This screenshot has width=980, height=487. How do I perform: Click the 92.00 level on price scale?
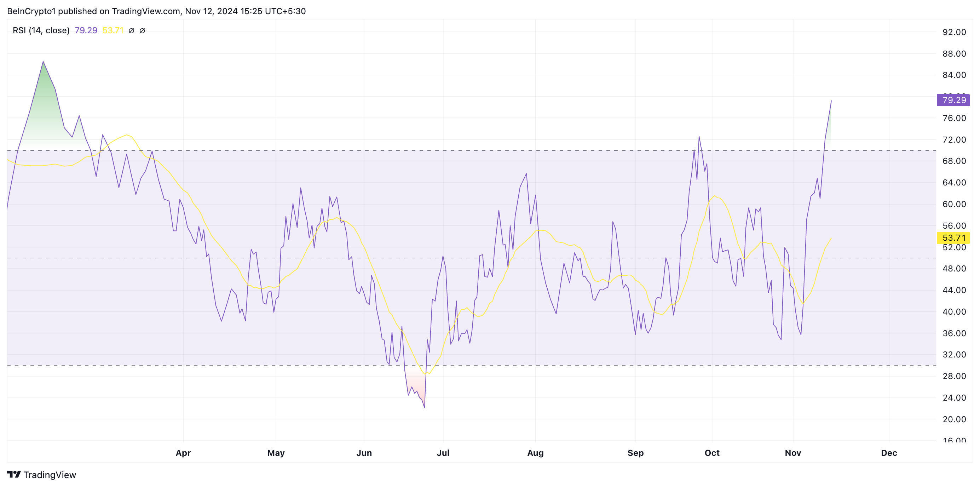click(x=954, y=32)
